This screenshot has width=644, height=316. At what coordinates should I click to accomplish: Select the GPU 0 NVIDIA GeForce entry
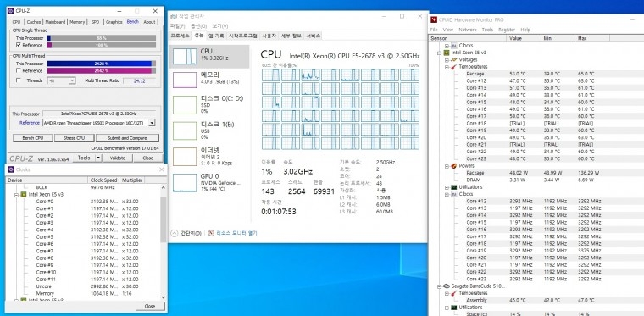tap(208, 183)
